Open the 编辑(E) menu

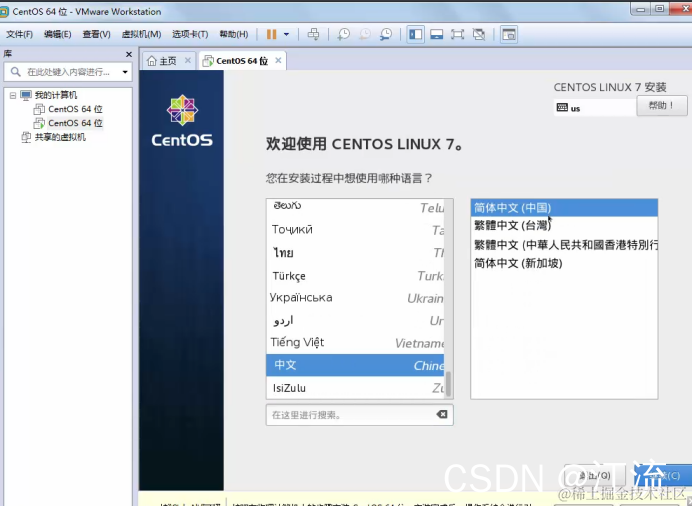pyautogui.click(x=58, y=34)
